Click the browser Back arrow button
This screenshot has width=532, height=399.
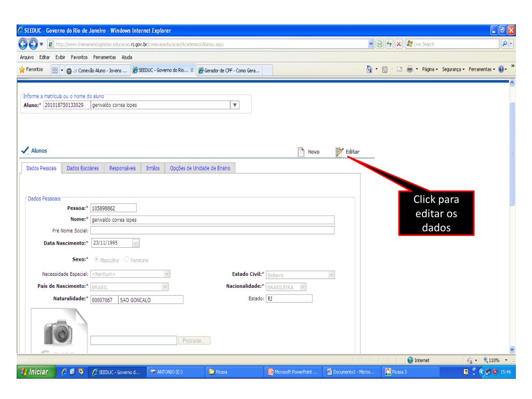tap(23, 44)
